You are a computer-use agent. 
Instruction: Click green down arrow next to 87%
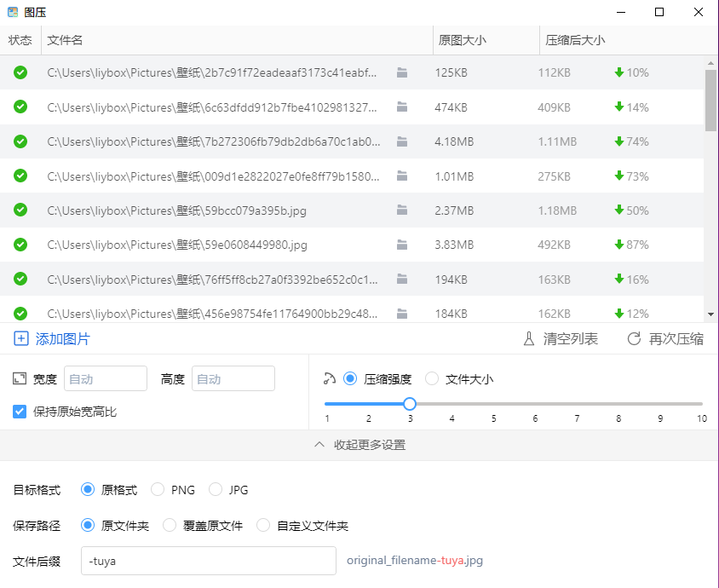[619, 245]
